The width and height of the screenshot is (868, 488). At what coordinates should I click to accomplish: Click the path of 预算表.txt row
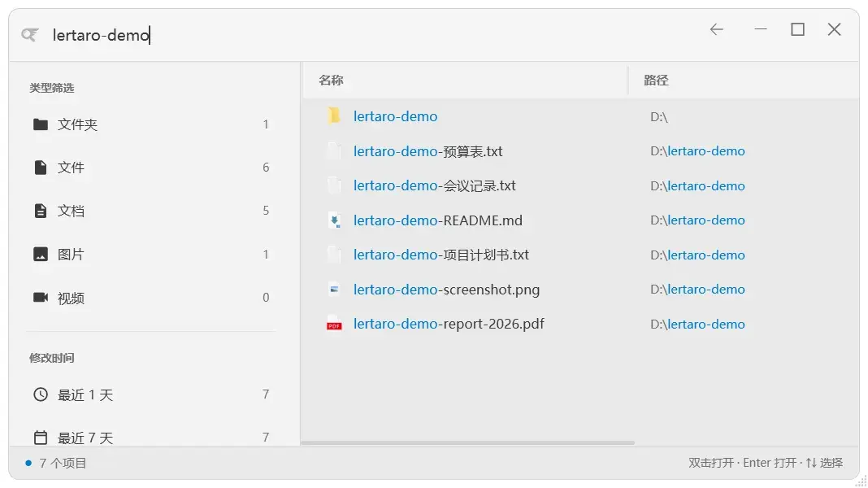coord(697,151)
